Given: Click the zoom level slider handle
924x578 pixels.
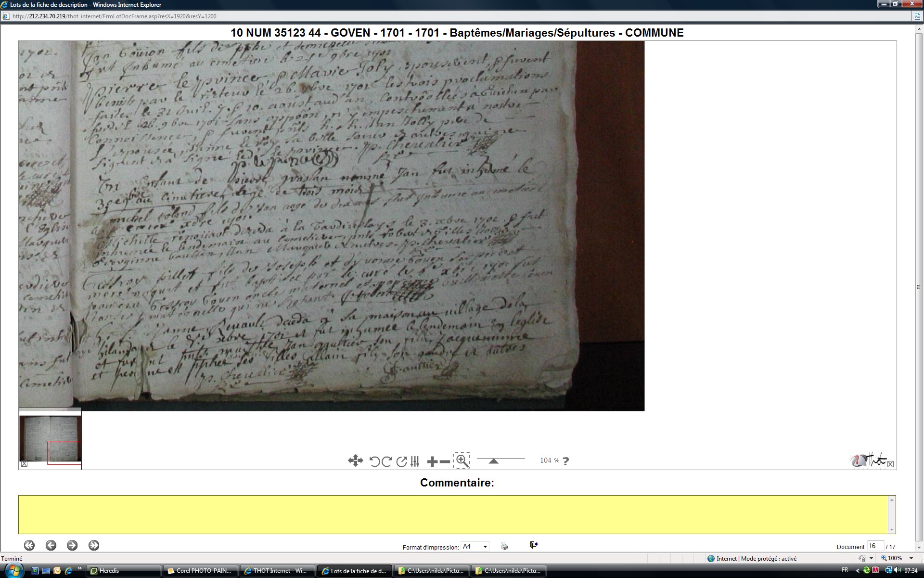Looking at the screenshot, I should (x=493, y=461).
